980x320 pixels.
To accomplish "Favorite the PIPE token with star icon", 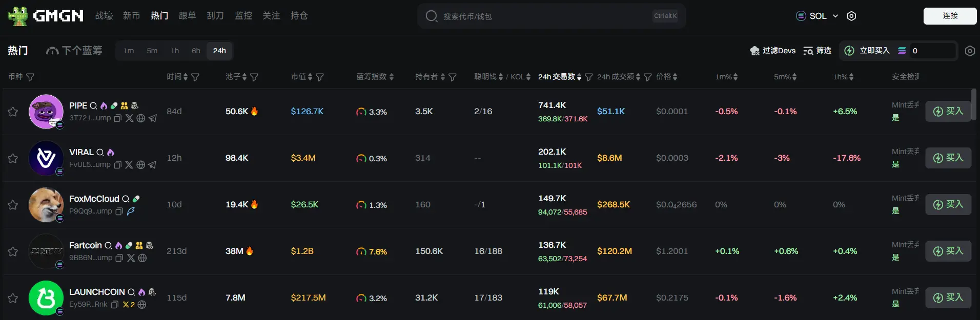I will click(13, 112).
